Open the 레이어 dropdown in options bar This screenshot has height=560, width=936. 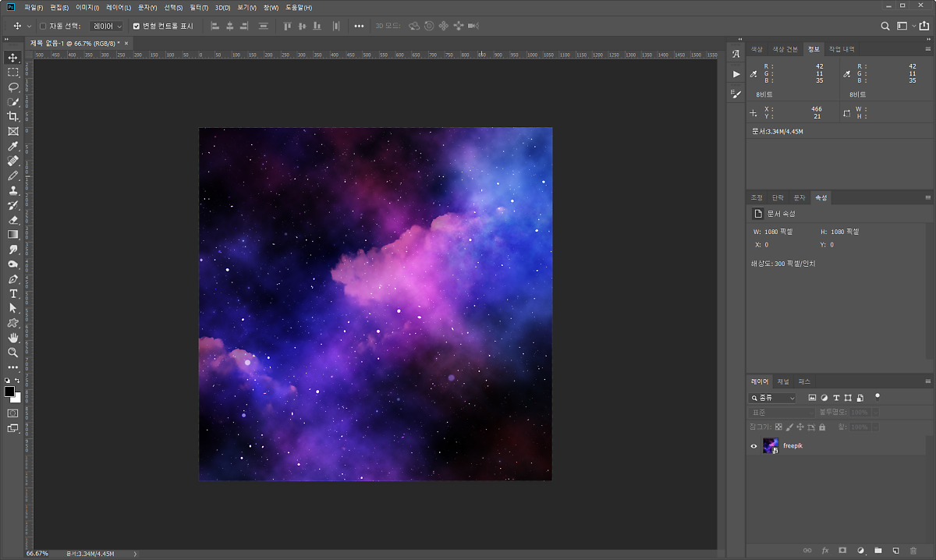(107, 26)
